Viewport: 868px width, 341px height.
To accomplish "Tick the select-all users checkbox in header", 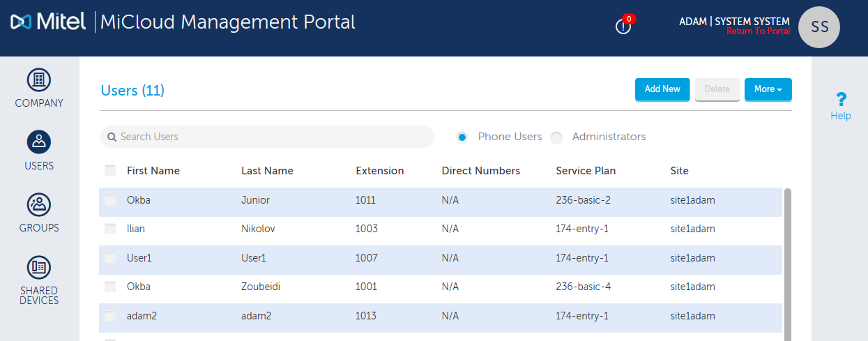I will pyautogui.click(x=110, y=170).
